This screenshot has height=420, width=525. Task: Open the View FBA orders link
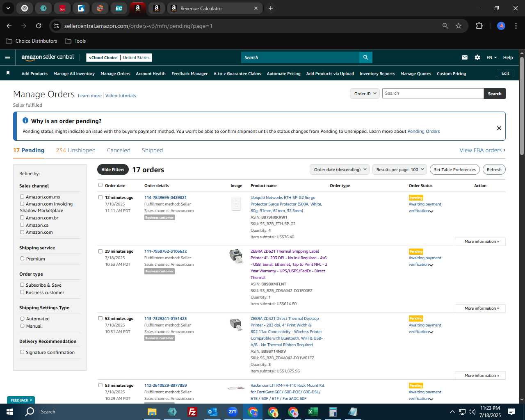coord(482,150)
